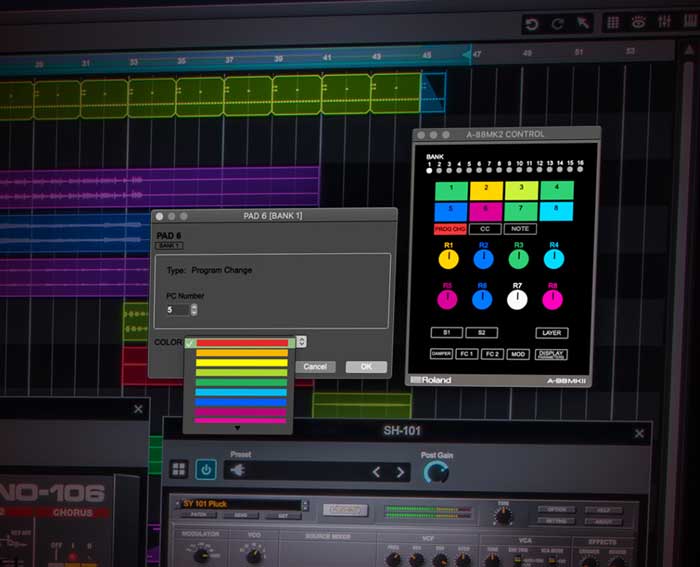Switch to PROG CHG pad mode
The width and height of the screenshot is (700, 567).
(x=450, y=229)
